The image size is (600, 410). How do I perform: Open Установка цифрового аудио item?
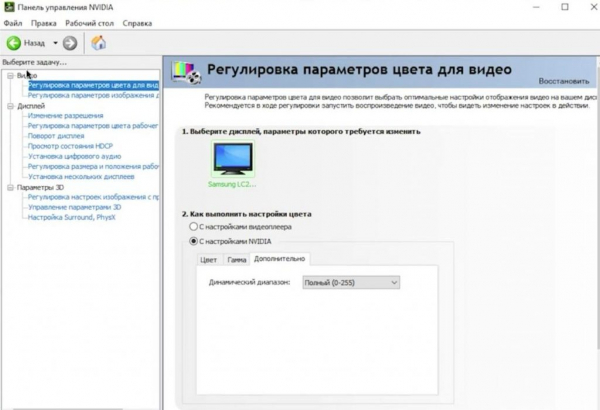coord(75,156)
